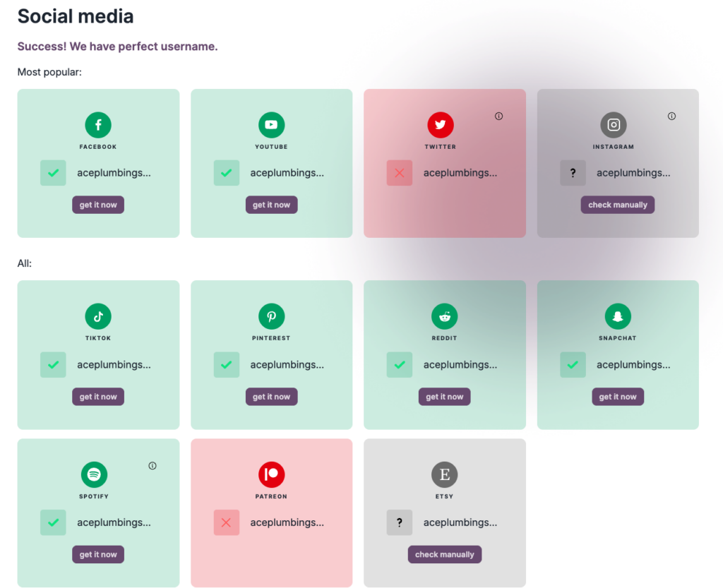Click the TikTok logo icon
The height and width of the screenshot is (588, 723).
point(98,316)
